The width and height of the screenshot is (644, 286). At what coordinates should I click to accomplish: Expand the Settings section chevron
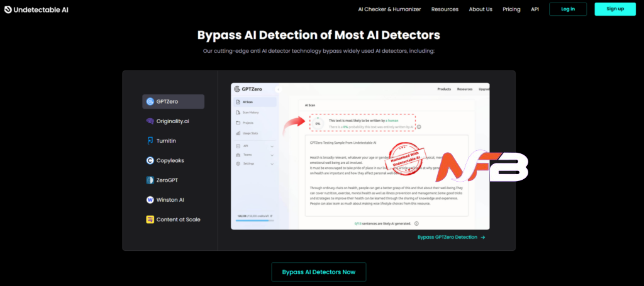click(x=272, y=163)
